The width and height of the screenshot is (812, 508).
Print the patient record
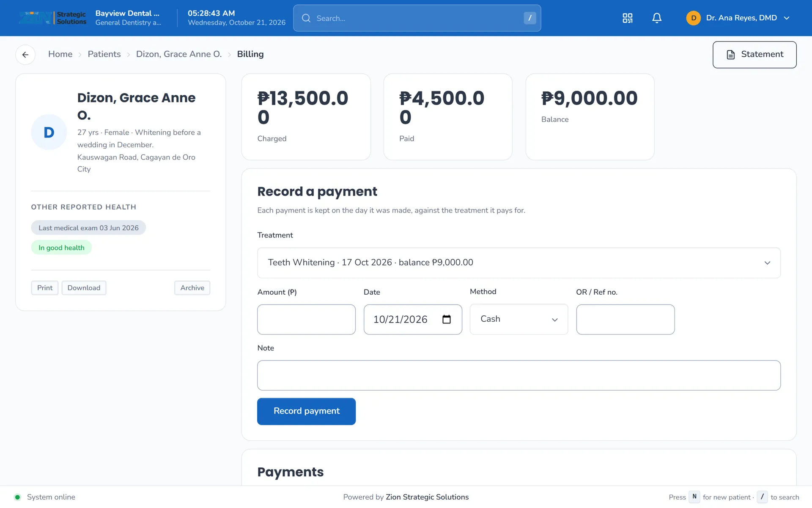click(x=45, y=288)
